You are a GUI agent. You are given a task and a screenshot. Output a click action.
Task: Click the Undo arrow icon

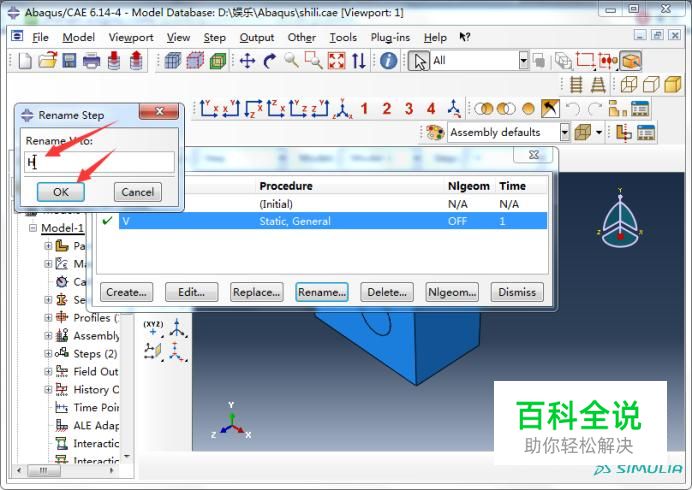[x=572, y=109]
